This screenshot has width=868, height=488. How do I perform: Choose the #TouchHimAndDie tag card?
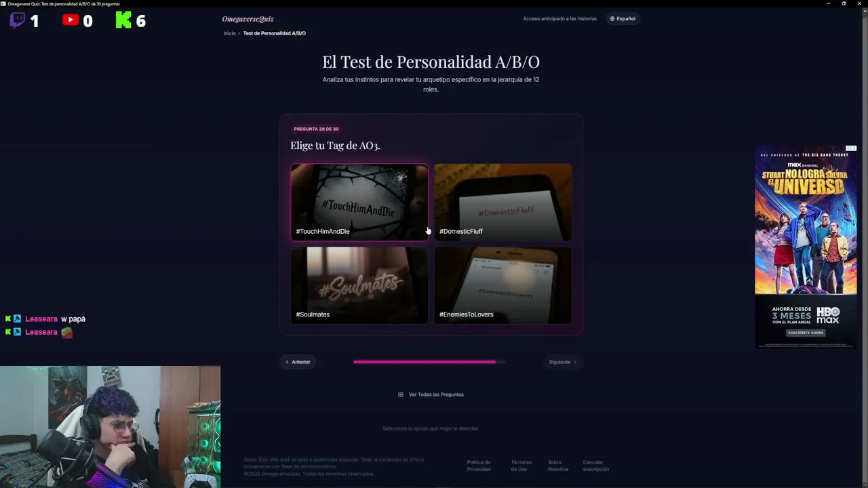pyautogui.click(x=359, y=202)
